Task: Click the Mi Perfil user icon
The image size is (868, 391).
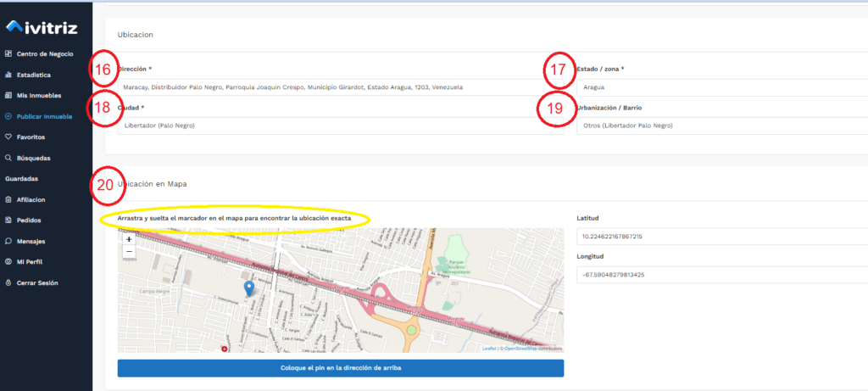Action: pyautogui.click(x=8, y=261)
